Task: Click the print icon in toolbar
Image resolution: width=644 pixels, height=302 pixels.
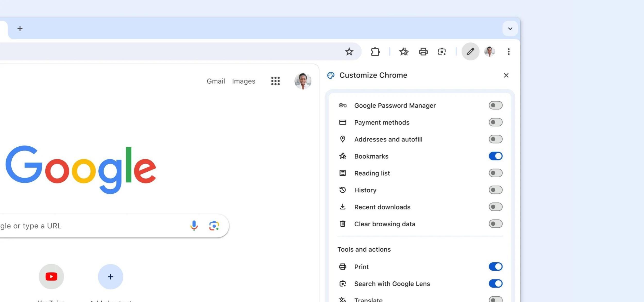Action: pyautogui.click(x=423, y=51)
